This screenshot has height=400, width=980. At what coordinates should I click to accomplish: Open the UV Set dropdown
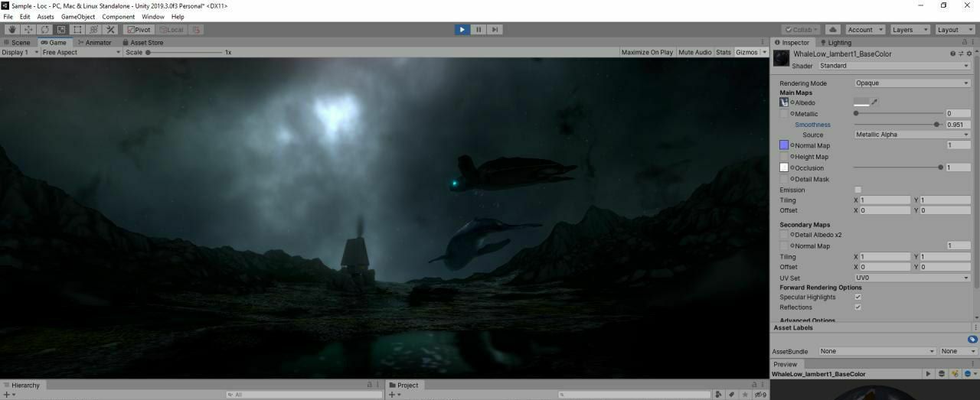(912, 278)
